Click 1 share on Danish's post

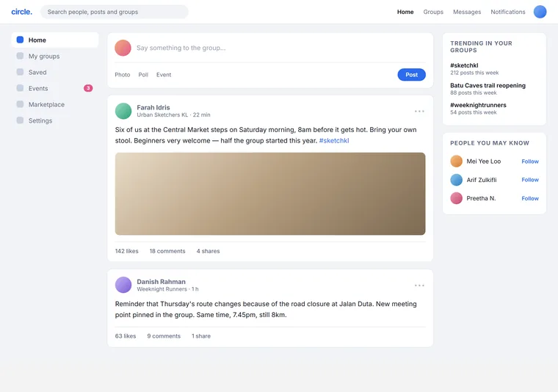coord(201,335)
